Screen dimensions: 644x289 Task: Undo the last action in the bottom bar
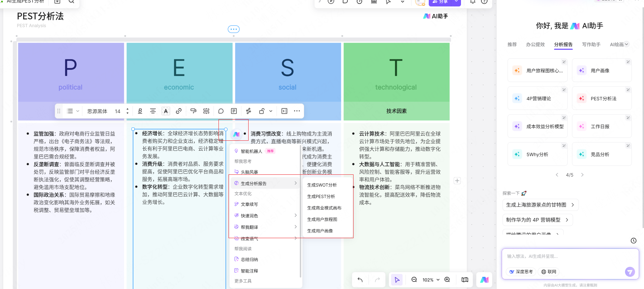(x=360, y=280)
